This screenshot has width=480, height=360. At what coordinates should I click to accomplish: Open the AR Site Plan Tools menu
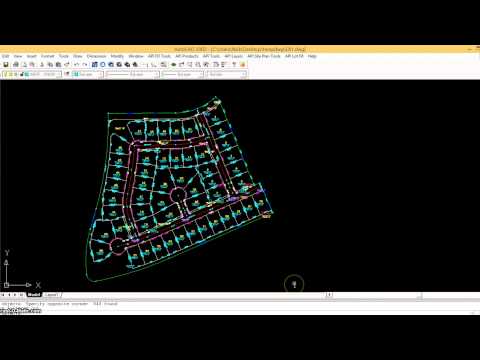(264, 56)
